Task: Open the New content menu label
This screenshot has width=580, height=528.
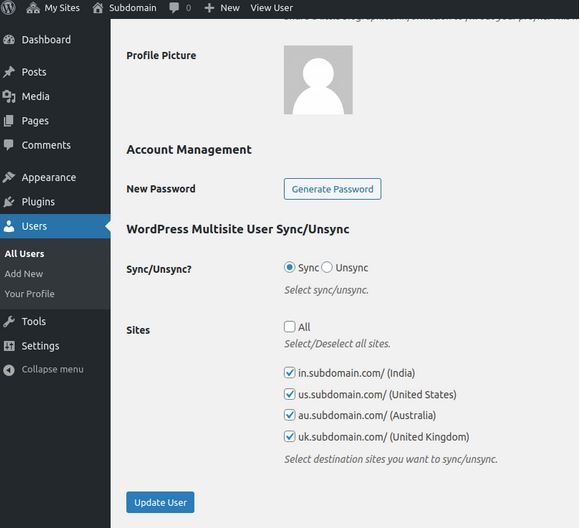Action: pos(230,8)
